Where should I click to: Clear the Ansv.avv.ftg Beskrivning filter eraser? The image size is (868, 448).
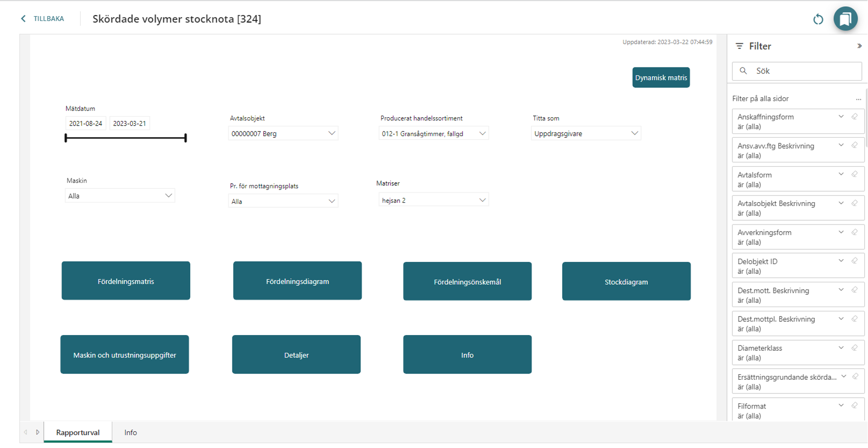[x=854, y=146]
